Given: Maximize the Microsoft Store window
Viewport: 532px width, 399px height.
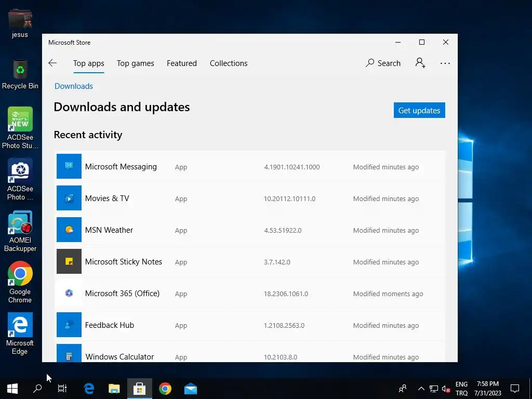Looking at the screenshot, I should pos(422,42).
